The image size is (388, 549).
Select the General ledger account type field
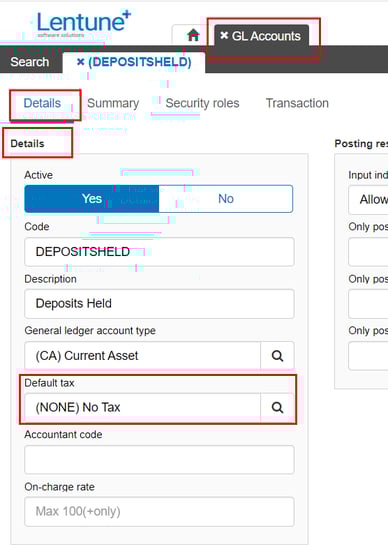point(143,356)
